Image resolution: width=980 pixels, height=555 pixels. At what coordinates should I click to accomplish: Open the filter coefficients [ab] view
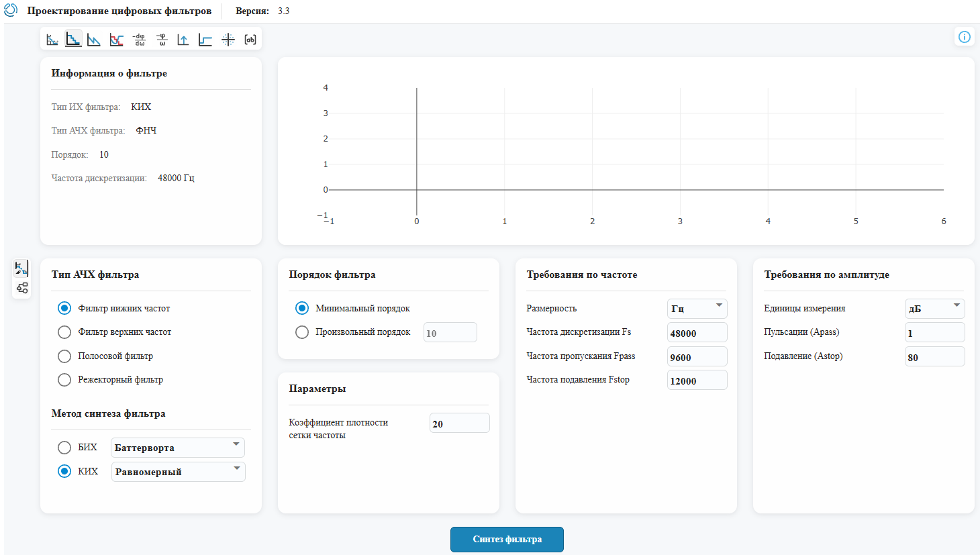pyautogui.click(x=250, y=40)
